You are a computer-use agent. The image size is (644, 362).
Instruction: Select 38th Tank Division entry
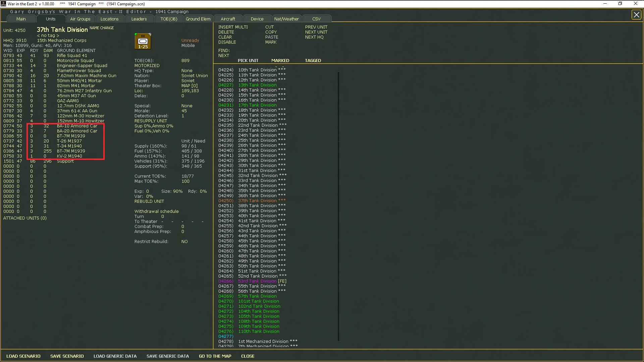pos(252,206)
